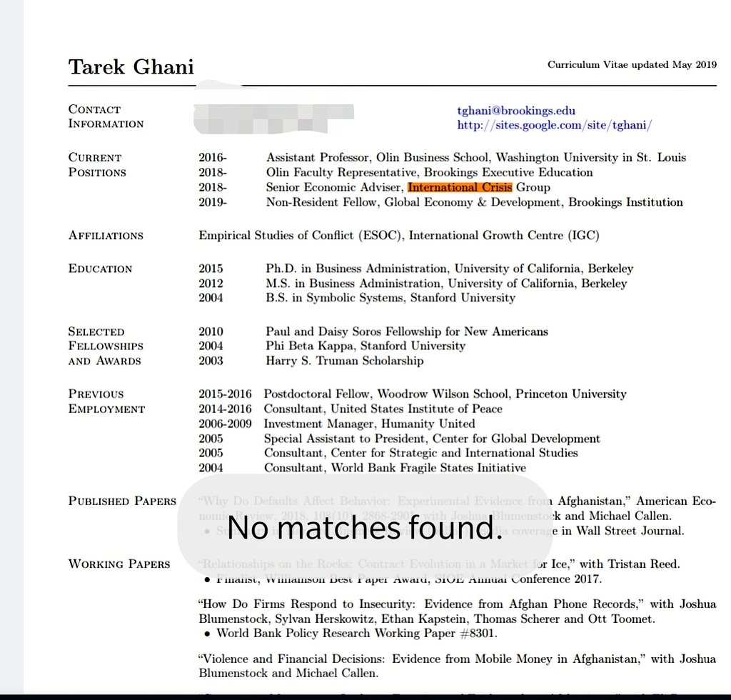Click the 'Education' section heading
This screenshot has width=731, height=700.
point(100,269)
